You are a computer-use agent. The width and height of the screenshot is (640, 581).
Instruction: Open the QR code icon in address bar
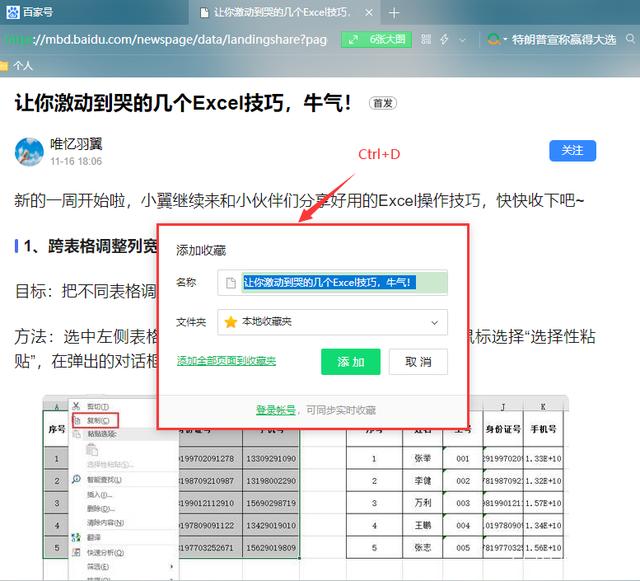(x=426, y=39)
